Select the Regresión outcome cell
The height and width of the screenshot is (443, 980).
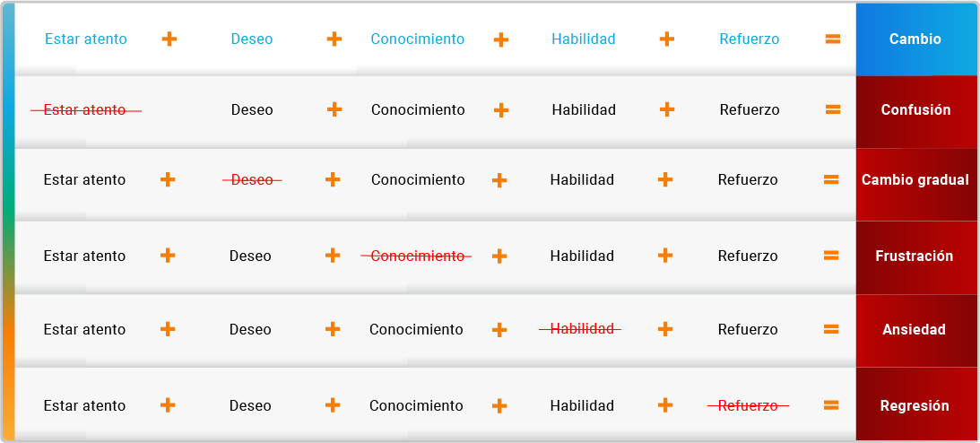pos(915,404)
